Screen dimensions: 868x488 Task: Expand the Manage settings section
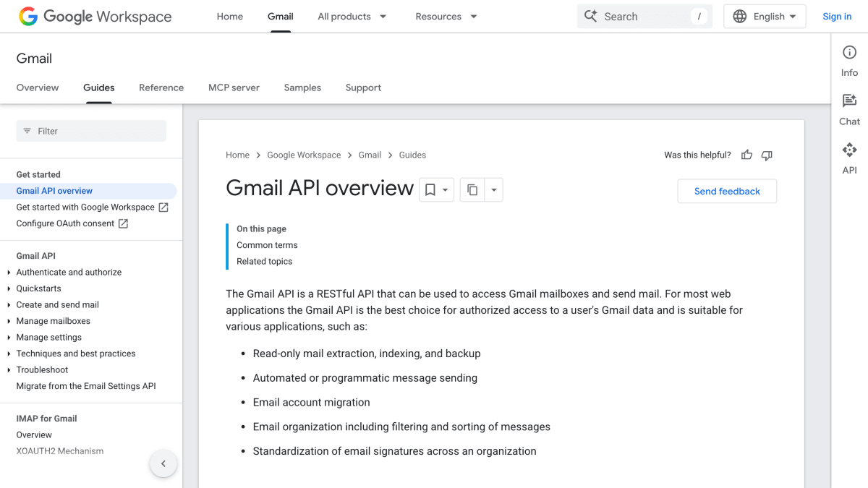point(9,338)
